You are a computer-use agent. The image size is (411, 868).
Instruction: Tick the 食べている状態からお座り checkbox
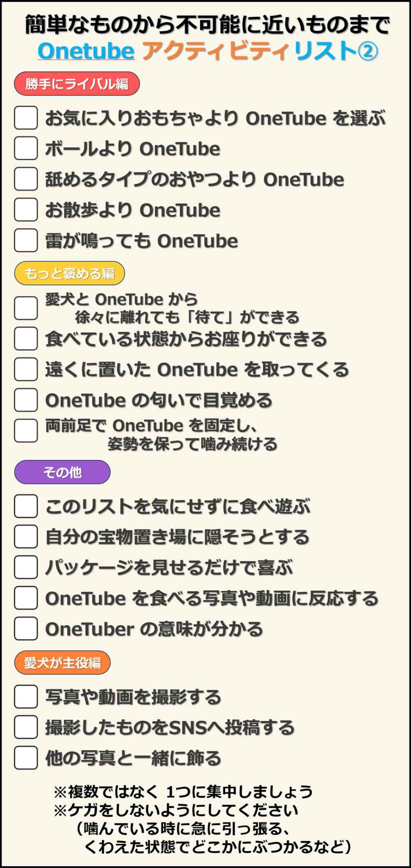pyautogui.click(x=26, y=338)
